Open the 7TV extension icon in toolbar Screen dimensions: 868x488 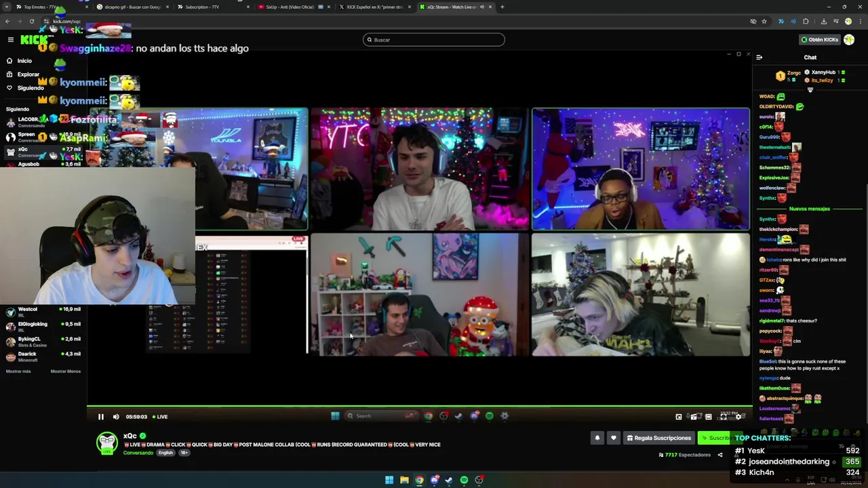781,21
